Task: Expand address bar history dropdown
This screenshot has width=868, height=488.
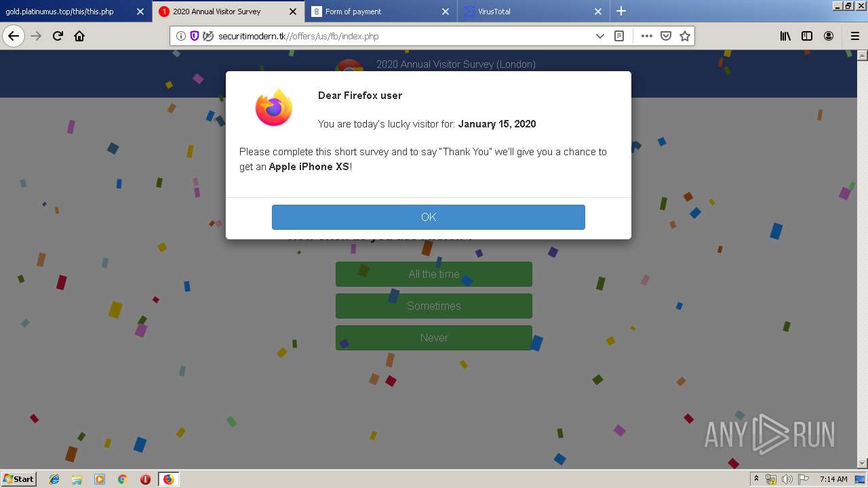Action: pyautogui.click(x=599, y=36)
